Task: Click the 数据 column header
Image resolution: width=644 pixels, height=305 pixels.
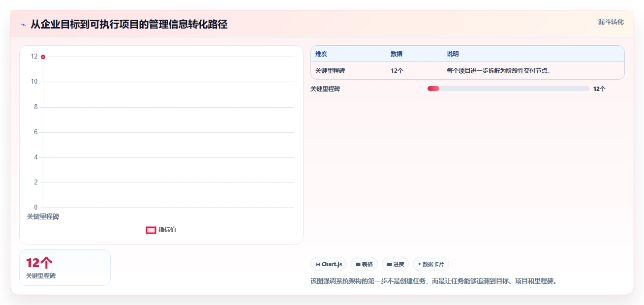Action: point(397,54)
